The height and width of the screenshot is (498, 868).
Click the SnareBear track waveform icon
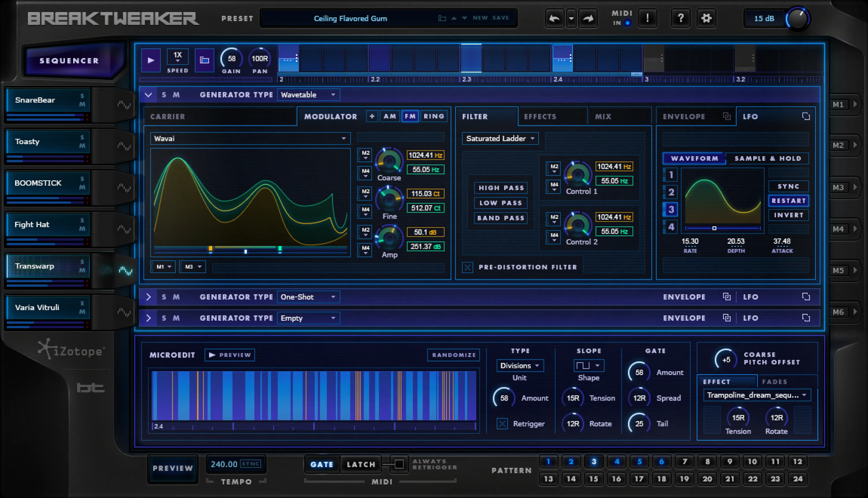point(124,105)
